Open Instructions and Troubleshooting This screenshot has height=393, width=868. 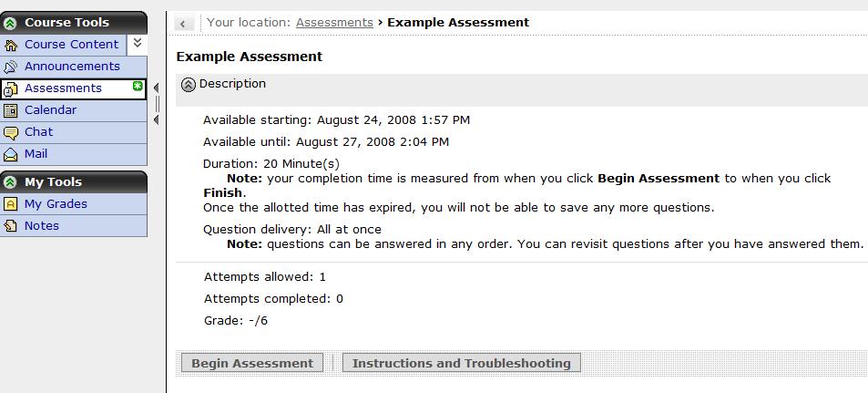click(461, 363)
